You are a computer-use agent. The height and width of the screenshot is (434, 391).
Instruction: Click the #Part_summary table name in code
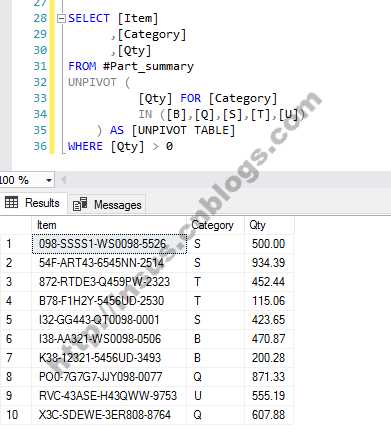point(148,66)
